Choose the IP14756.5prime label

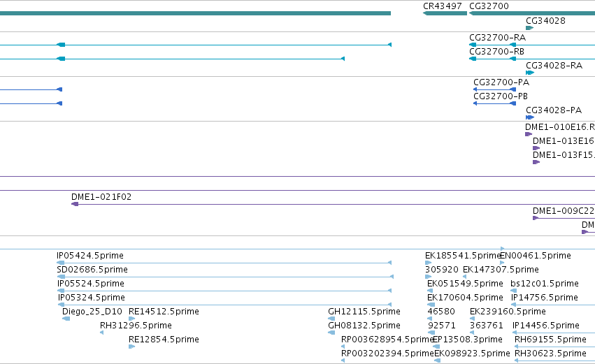click(545, 298)
